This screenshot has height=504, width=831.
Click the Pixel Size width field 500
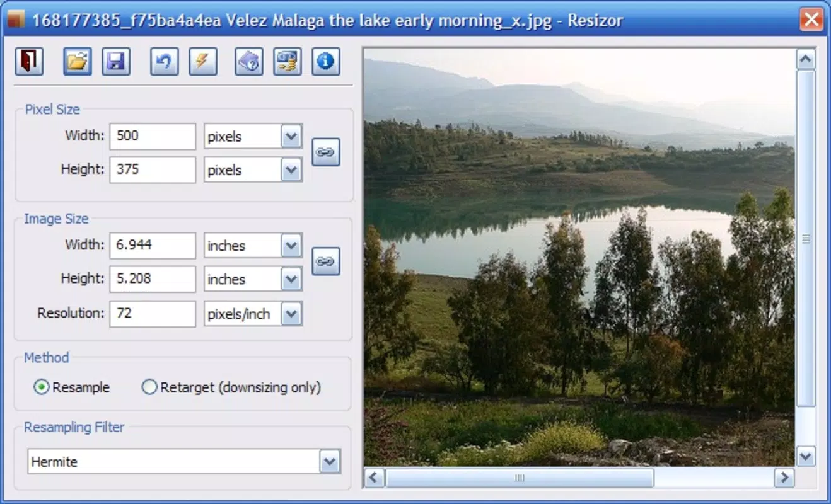click(x=153, y=136)
